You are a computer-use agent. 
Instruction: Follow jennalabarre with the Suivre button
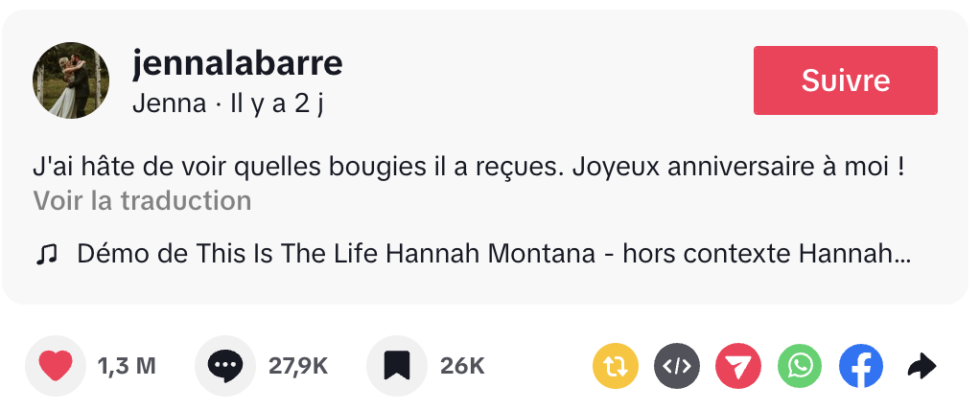[x=846, y=80]
